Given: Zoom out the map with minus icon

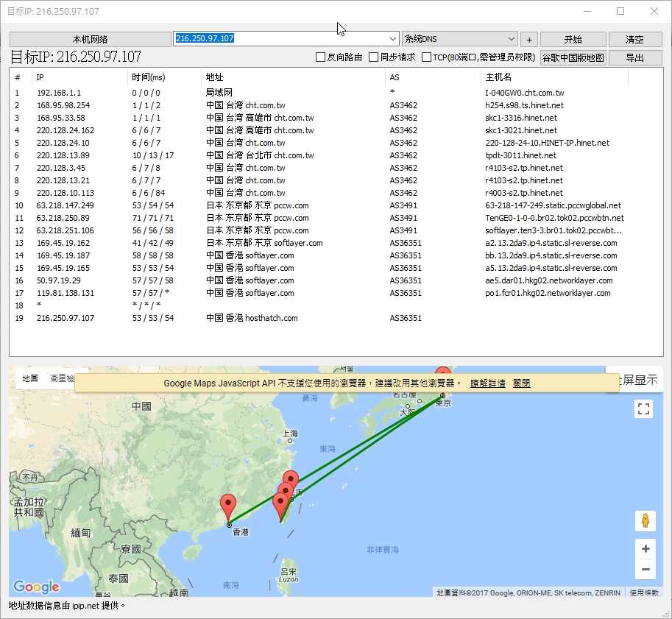Looking at the screenshot, I should 646,569.
